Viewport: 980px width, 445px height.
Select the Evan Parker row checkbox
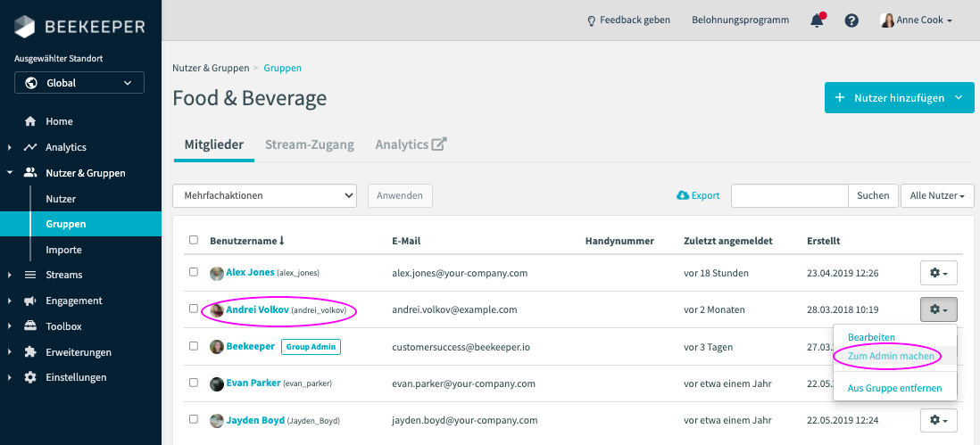coord(194,383)
